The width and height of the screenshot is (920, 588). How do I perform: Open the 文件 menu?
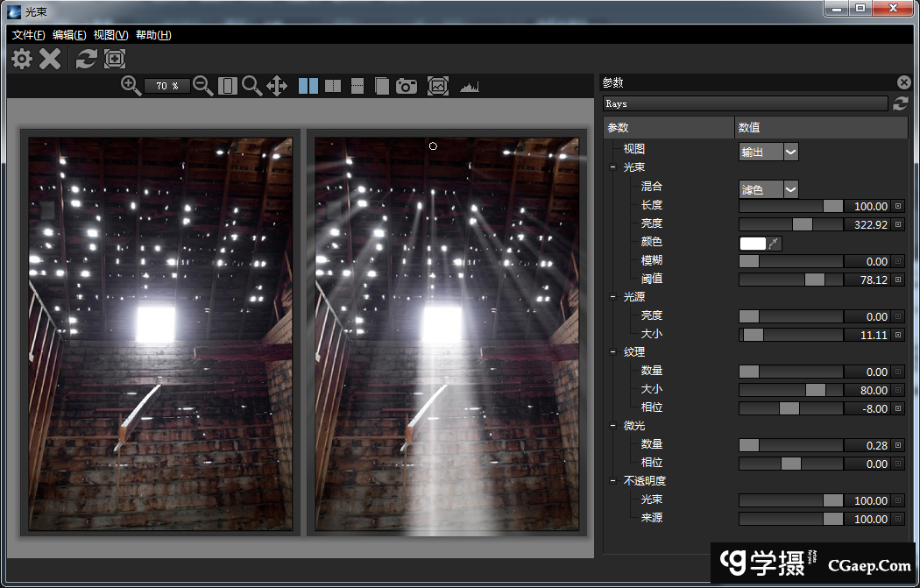tap(29, 35)
